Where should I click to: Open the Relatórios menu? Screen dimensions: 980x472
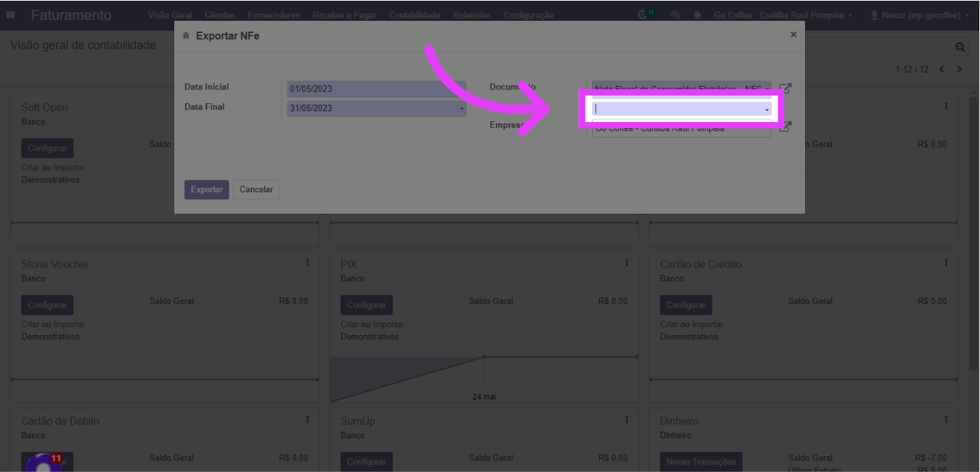[x=472, y=15]
